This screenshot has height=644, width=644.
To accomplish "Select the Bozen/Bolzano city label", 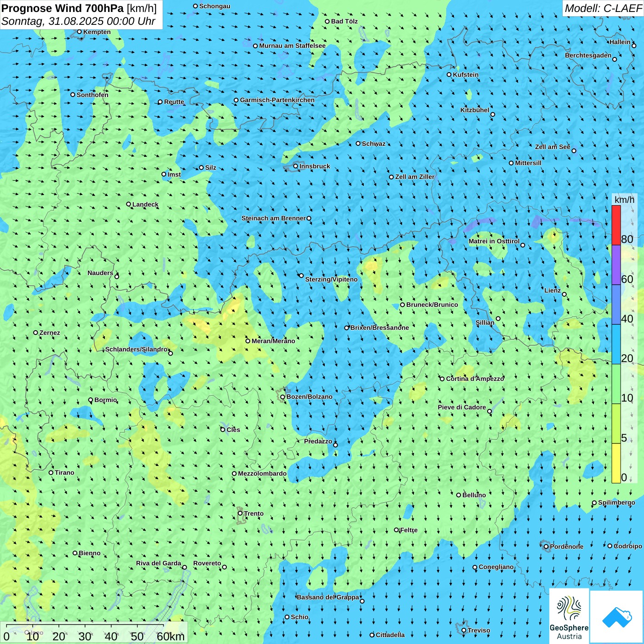I will click(x=309, y=397).
